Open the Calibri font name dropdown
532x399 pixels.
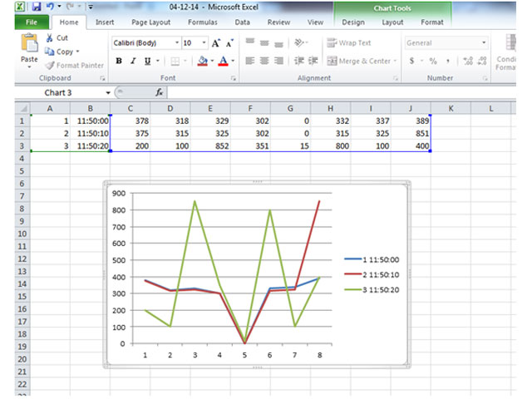(176, 42)
